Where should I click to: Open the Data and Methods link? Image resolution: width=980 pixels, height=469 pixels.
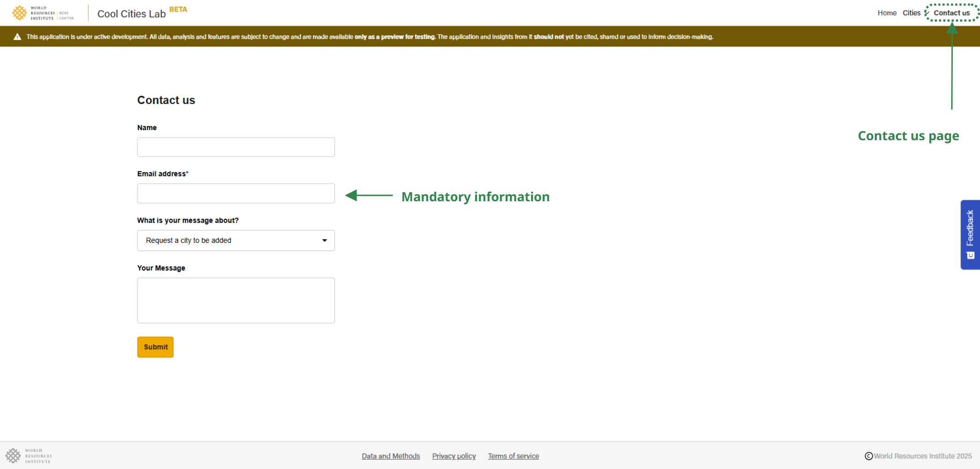(391, 456)
